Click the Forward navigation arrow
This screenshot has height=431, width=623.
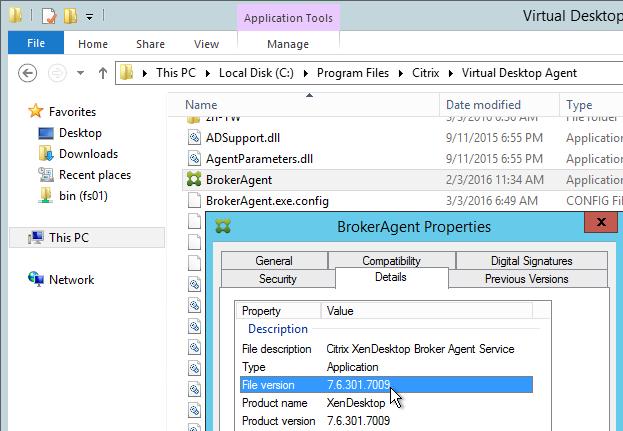[x=57, y=73]
